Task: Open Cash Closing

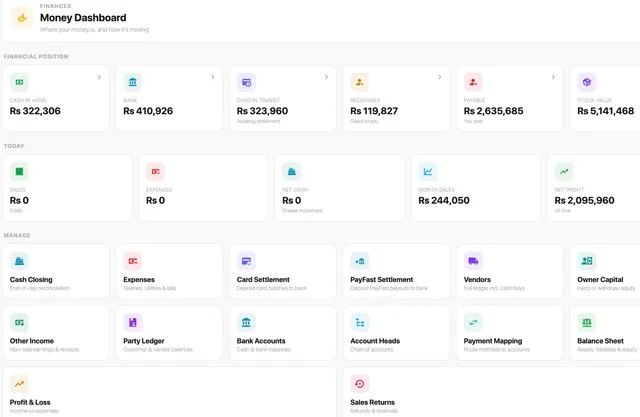Action: [56, 271]
